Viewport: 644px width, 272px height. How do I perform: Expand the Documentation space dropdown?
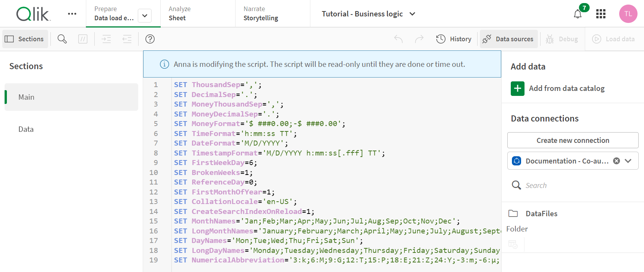pos(628,161)
